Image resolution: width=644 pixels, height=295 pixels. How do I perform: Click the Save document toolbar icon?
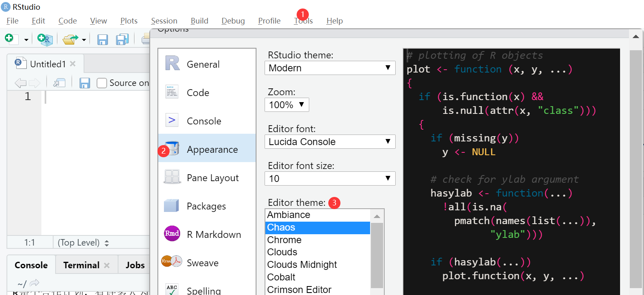102,39
